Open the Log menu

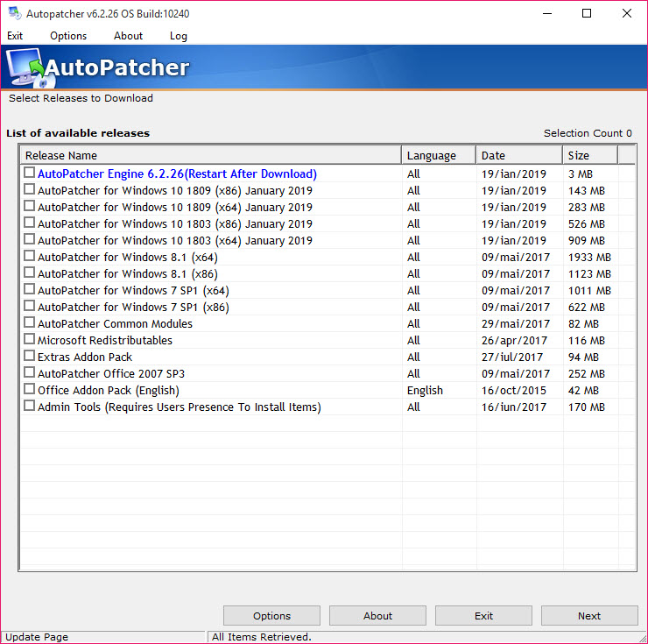point(178,36)
